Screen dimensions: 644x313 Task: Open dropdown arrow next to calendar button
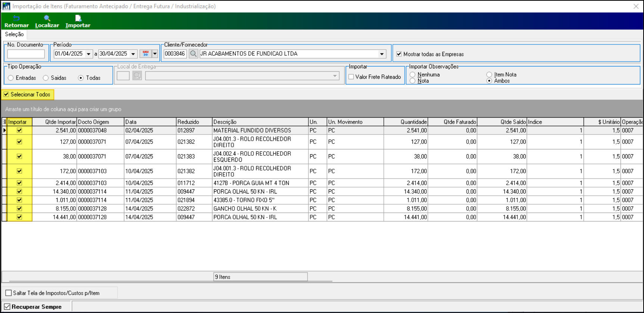tap(155, 54)
